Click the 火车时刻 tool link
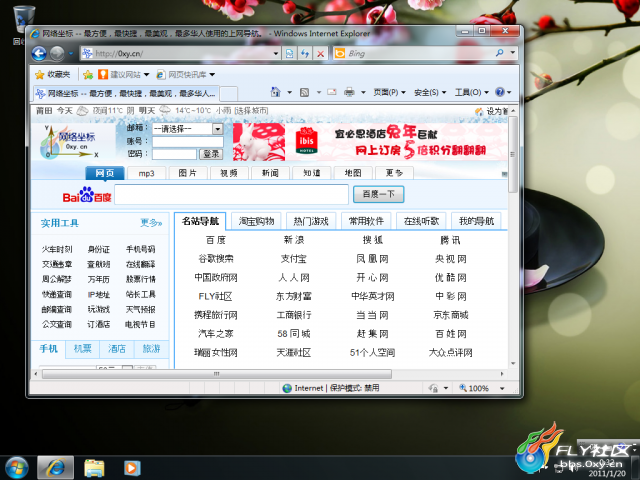The image size is (640, 480). pos(57,249)
